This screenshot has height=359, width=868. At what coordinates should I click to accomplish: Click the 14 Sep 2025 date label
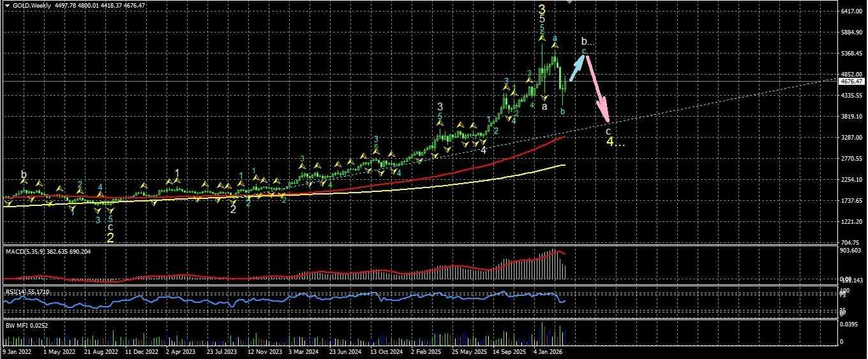(x=509, y=351)
